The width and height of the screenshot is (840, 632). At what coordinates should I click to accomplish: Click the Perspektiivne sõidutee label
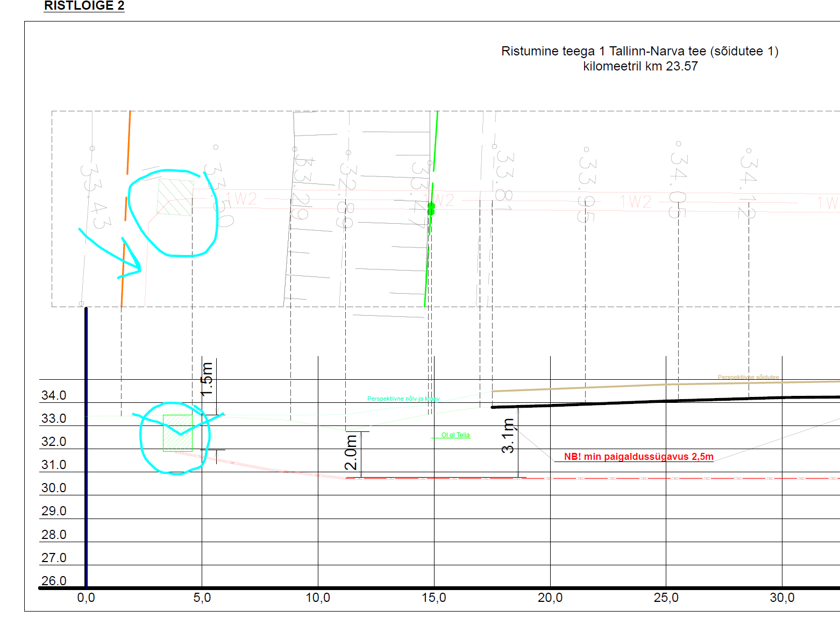[x=748, y=377]
